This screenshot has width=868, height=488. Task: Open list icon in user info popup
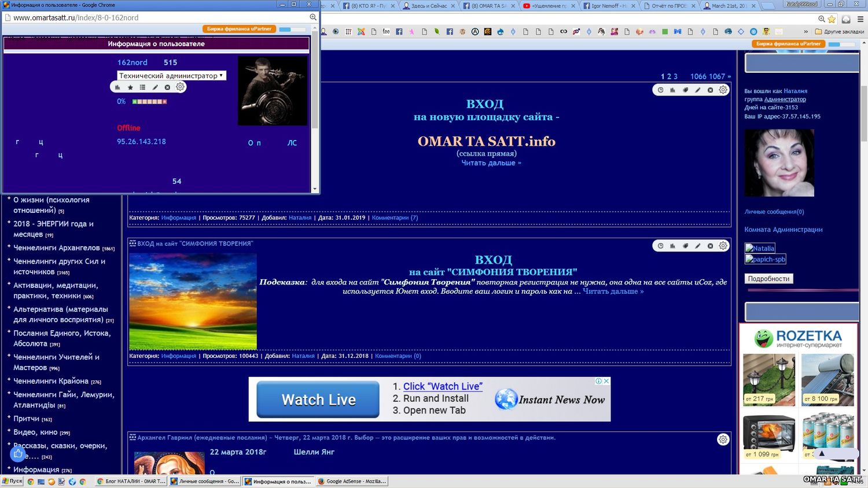(x=142, y=87)
